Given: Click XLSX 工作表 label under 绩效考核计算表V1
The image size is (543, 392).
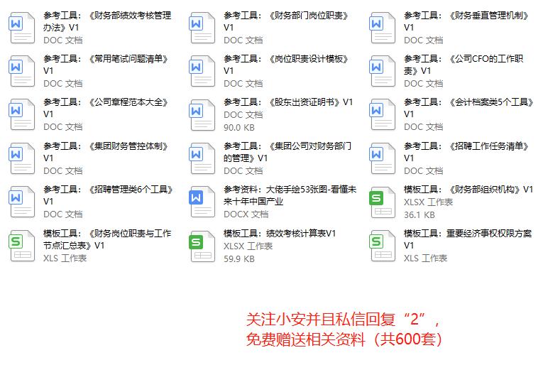Looking at the screenshot, I should tap(248, 246).
